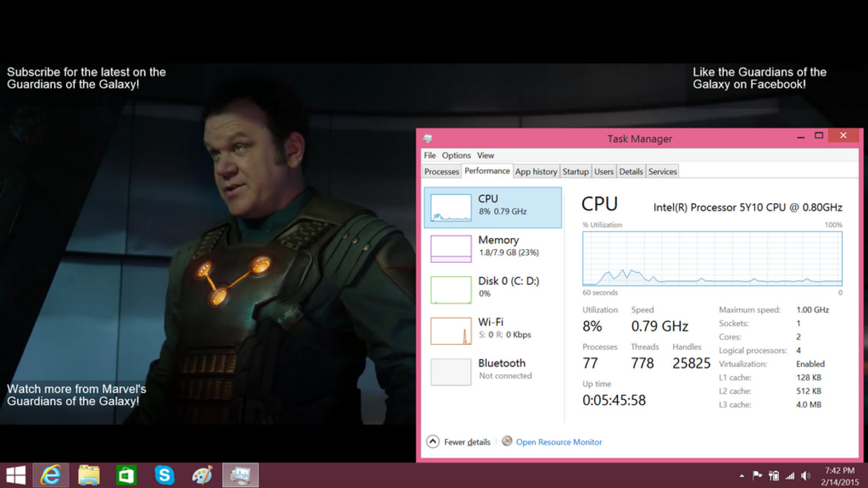This screenshot has width=868, height=488.
Task: Open the Windows Start button
Action: coord(16,475)
